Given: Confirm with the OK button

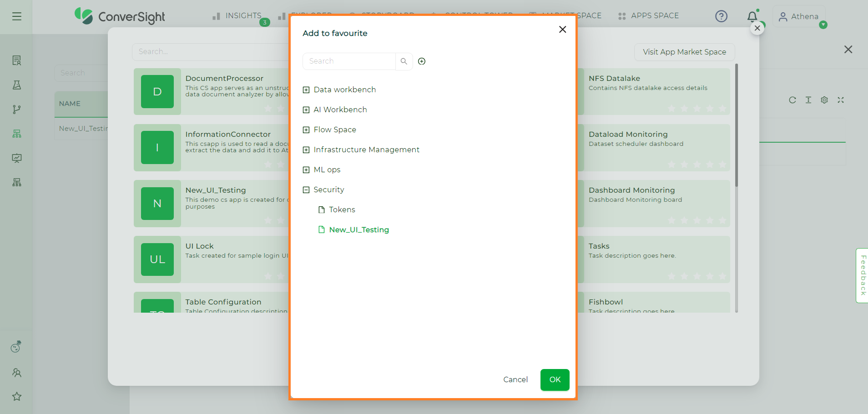Looking at the screenshot, I should [555, 379].
